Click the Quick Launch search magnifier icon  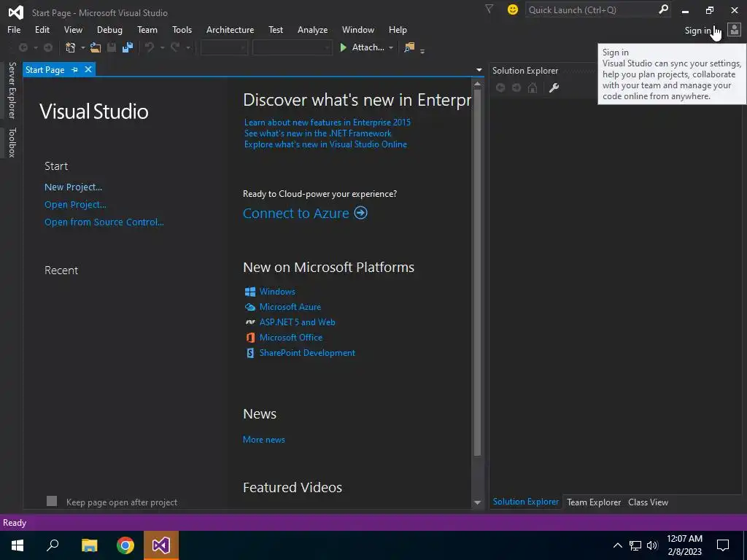tap(662, 9)
